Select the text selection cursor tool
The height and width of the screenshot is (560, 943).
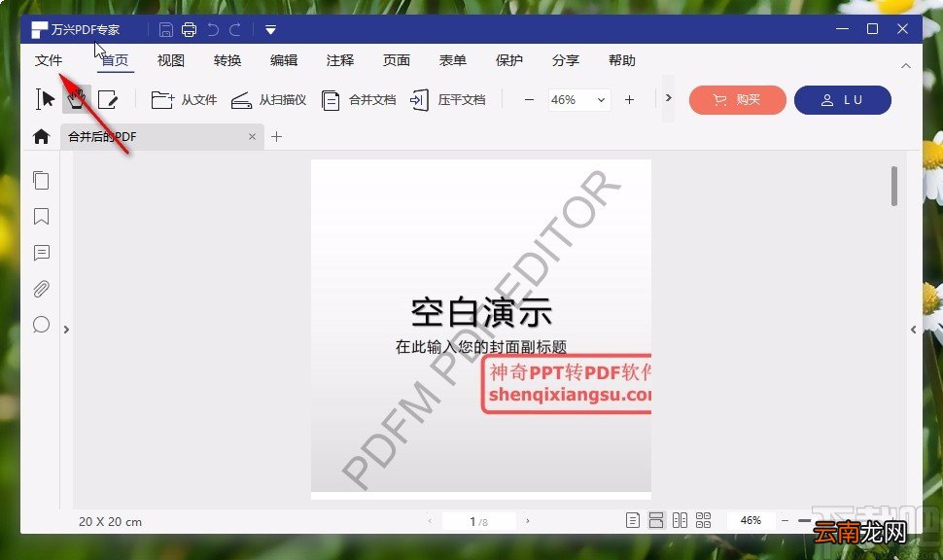[x=45, y=99]
